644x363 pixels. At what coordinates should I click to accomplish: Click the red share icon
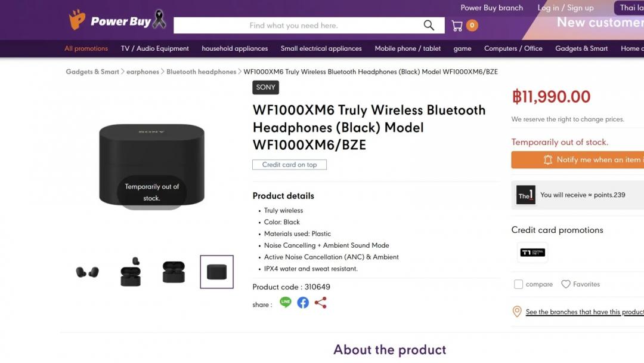[x=320, y=303]
